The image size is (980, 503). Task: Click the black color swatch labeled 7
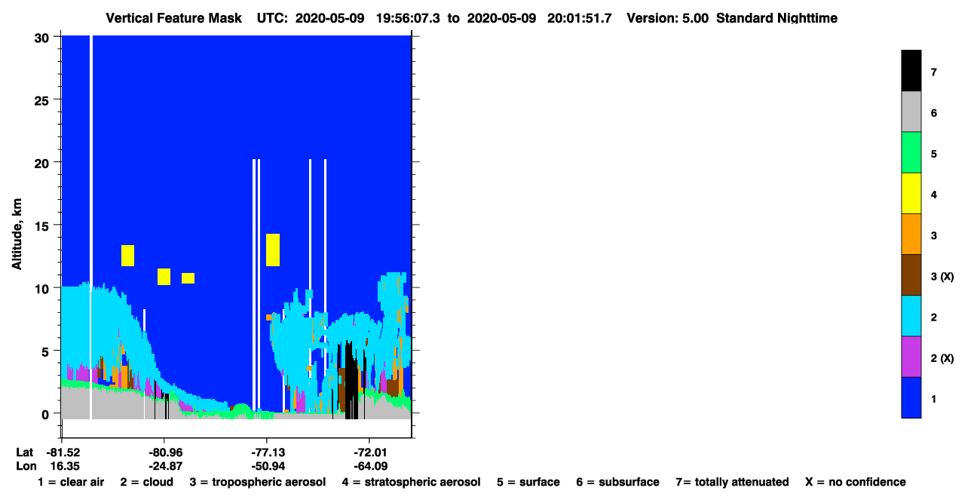911,71
